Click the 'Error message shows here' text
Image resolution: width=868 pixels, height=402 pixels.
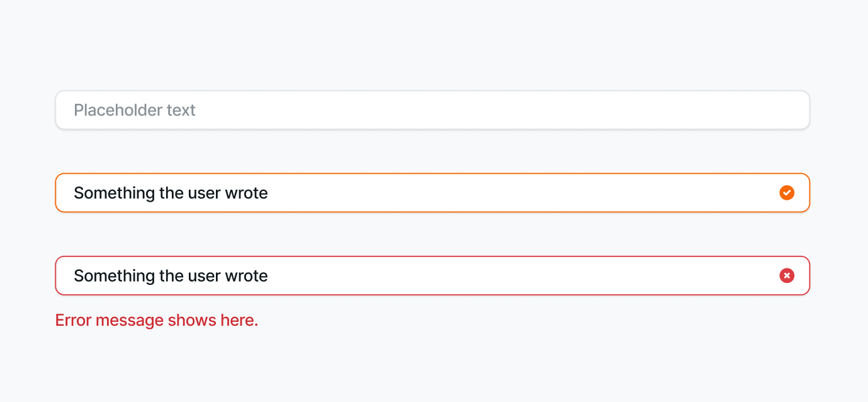point(156,320)
